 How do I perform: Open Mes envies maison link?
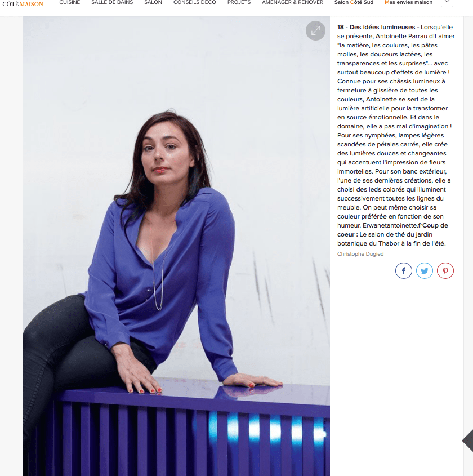point(408,2)
